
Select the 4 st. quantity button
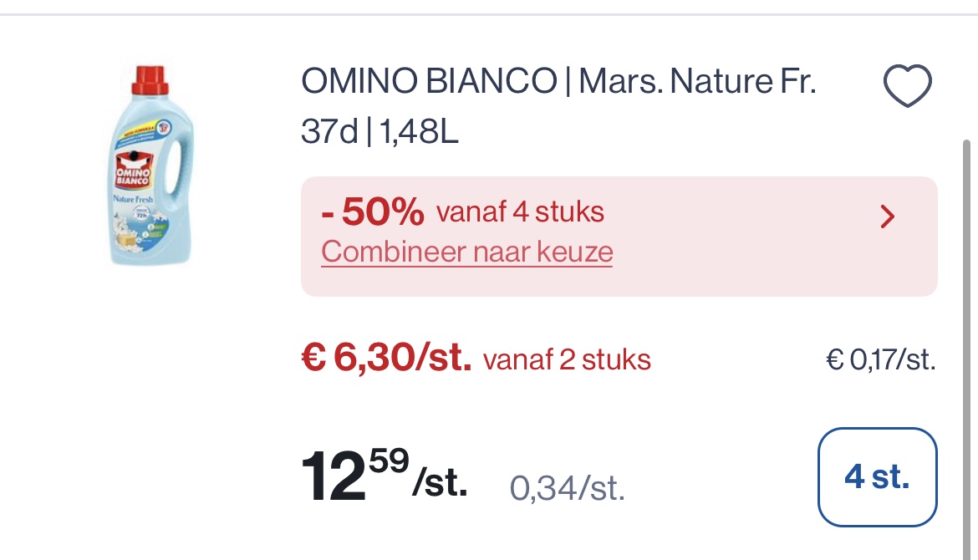(x=877, y=476)
